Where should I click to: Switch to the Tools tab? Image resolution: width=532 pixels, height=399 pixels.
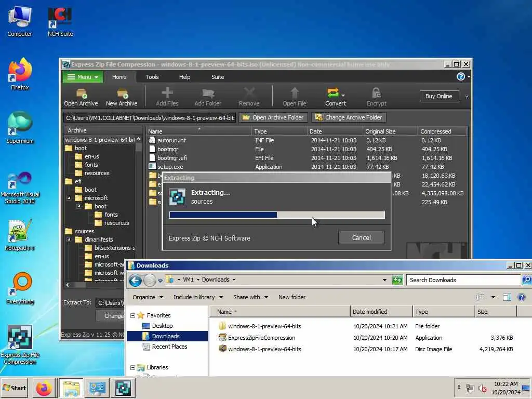(152, 77)
